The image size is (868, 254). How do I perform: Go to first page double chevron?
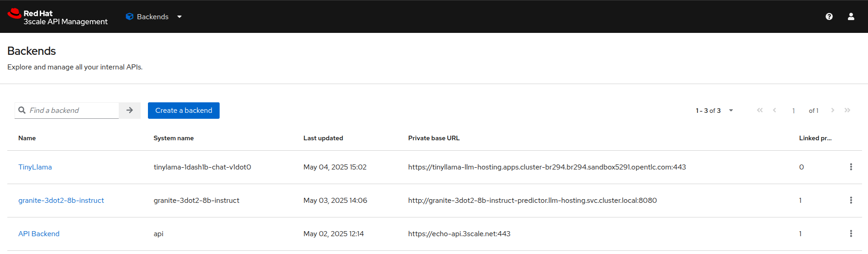760,110
